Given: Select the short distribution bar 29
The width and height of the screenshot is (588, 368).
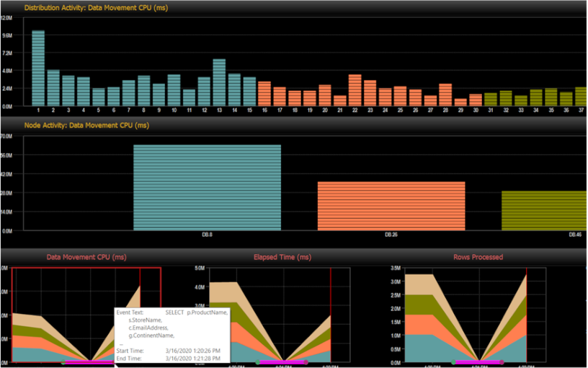Looking at the screenshot, I should click(x=460, y=102).
